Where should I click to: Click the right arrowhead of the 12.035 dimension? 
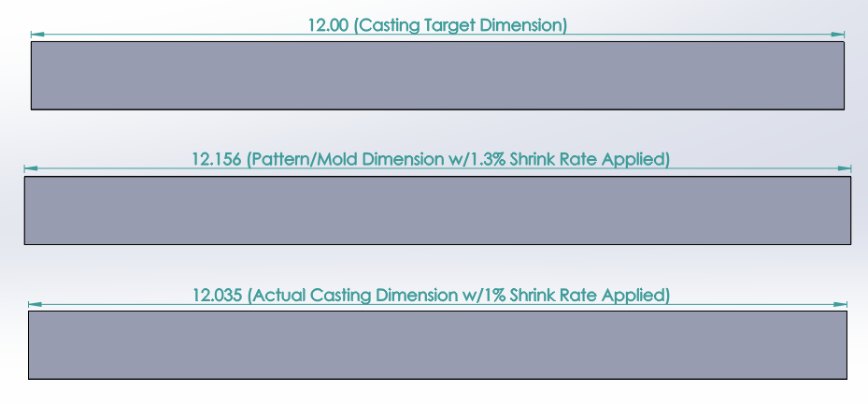(x=840, y=304)
